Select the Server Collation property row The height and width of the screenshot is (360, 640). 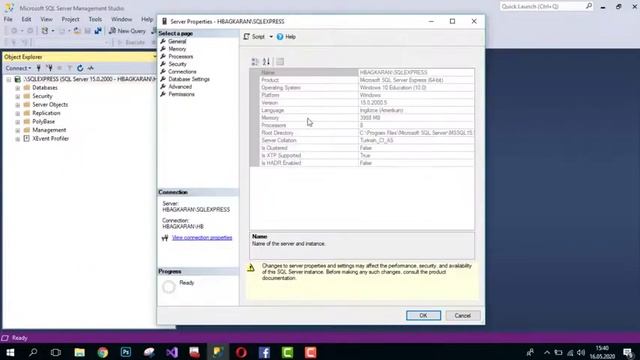click(367, 140)
